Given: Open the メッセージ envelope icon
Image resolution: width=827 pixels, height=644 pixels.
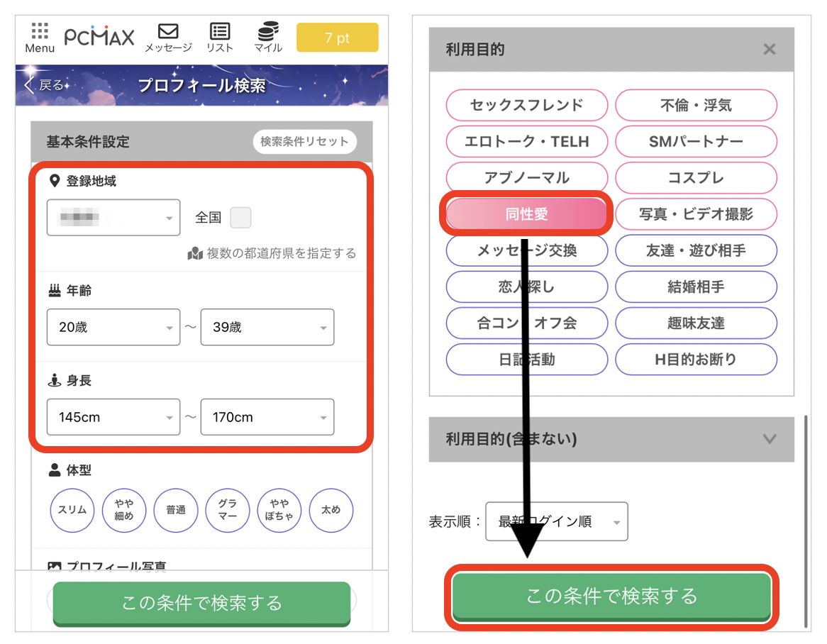Looking at the screenshot, I should (168, 37).
